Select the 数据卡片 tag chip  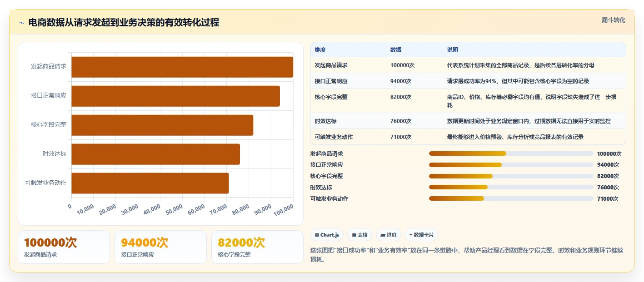(421, 235)
